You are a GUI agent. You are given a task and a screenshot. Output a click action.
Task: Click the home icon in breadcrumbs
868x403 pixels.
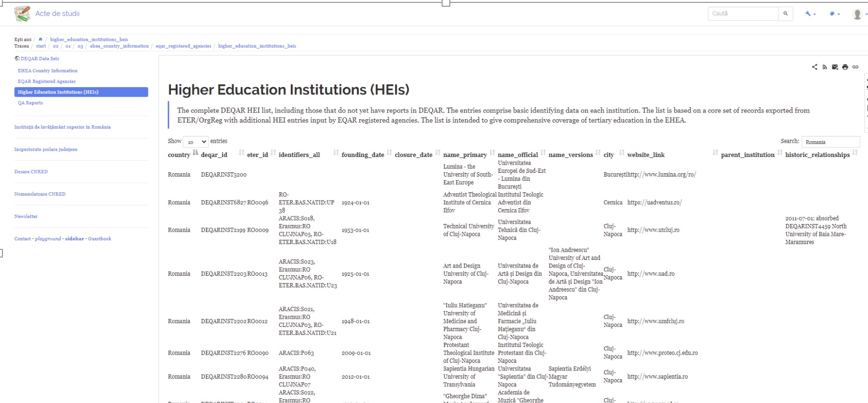pos(40,39)
